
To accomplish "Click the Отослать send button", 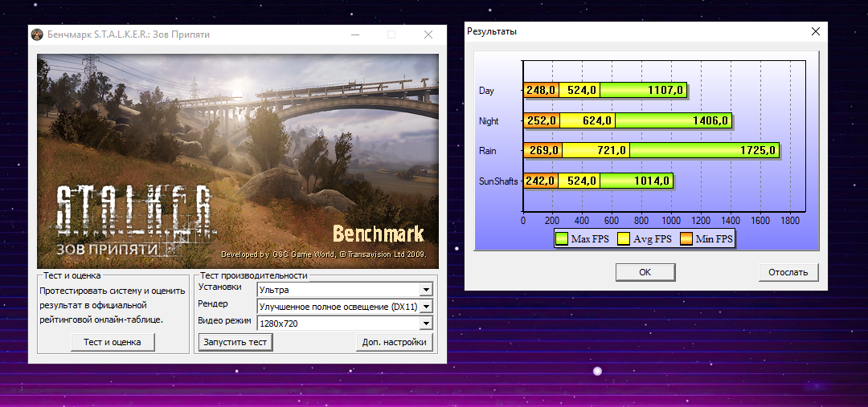I will pos(788,272).
